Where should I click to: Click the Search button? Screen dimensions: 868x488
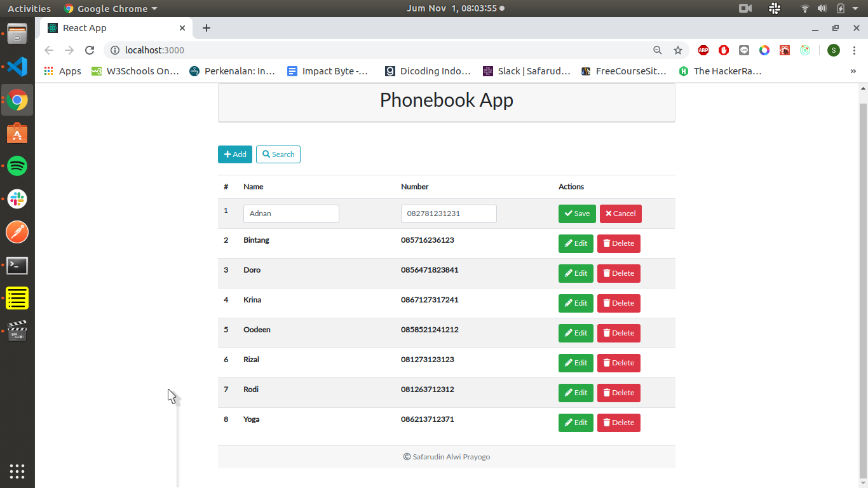[278, 154]
